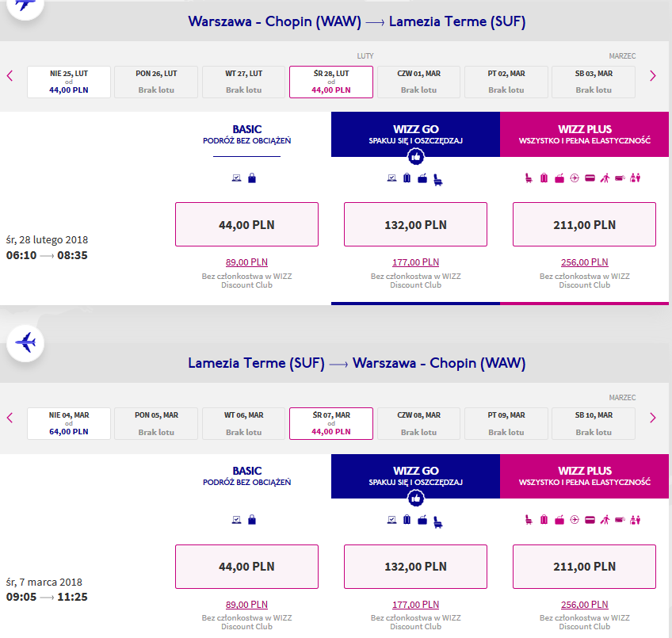This screenshot has width=672, height=638.
Task: Click small bag icon in return BASIC column
Action: 252,520
